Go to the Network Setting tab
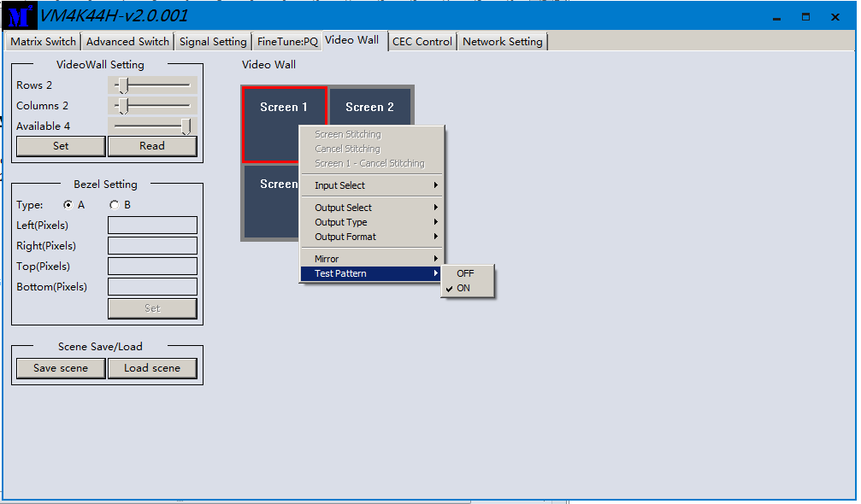This screenshot has width=861, height=504. (502, 42)
